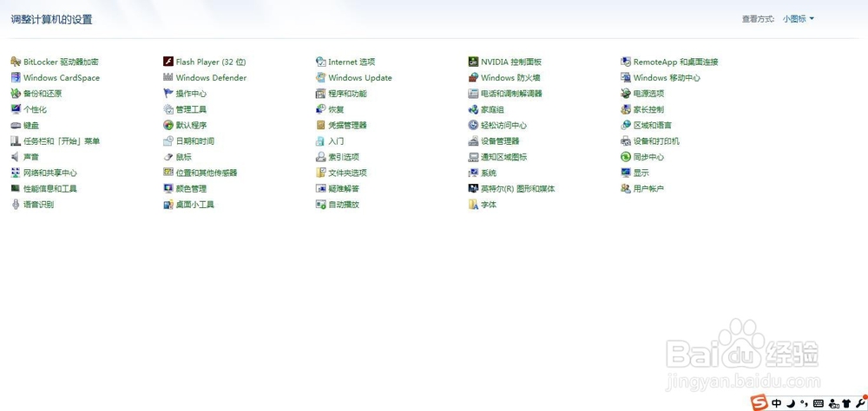Click the 用户帐户 icon
This screenshot has width=868, height=411.
pyautogui.click(x=626, y=189)
